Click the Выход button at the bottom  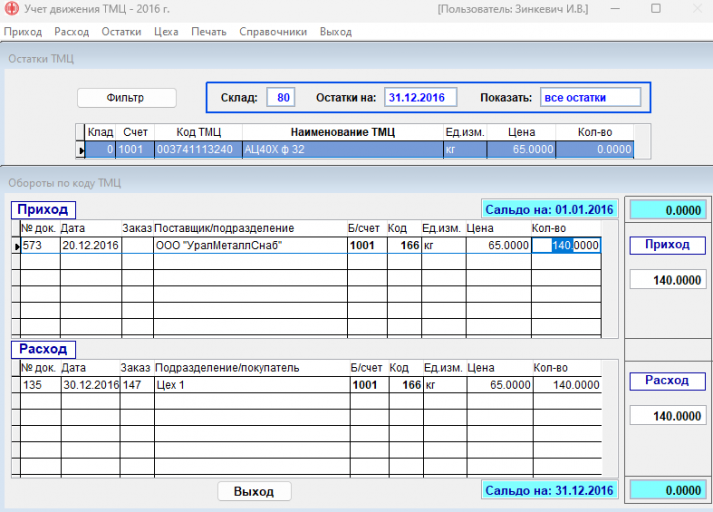coord(254,491)
